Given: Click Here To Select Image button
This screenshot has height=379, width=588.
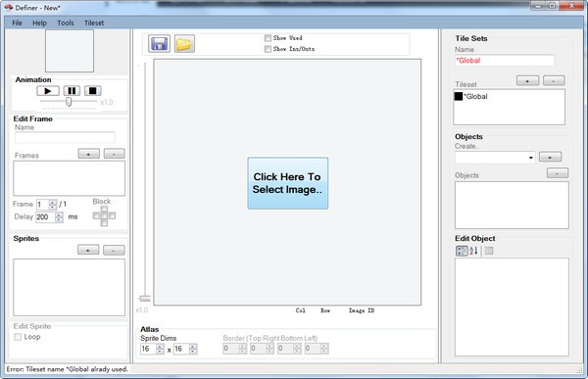Looking at the screenshot, I should [x=287, y=183].
